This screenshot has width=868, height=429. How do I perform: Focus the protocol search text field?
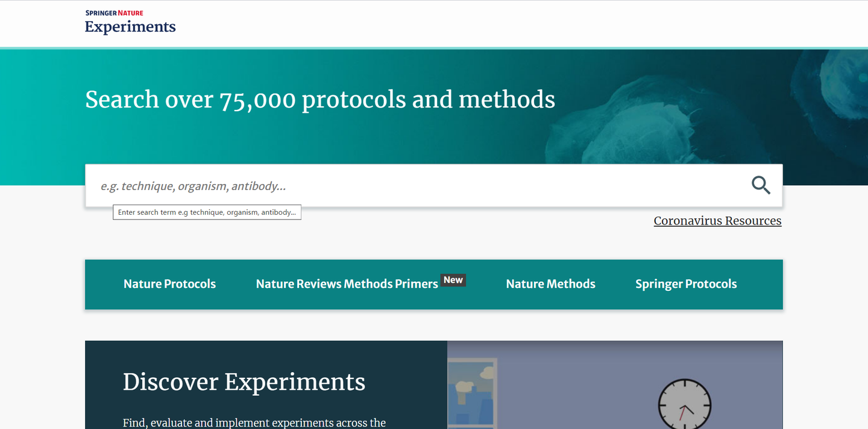(x=416, y=186)
